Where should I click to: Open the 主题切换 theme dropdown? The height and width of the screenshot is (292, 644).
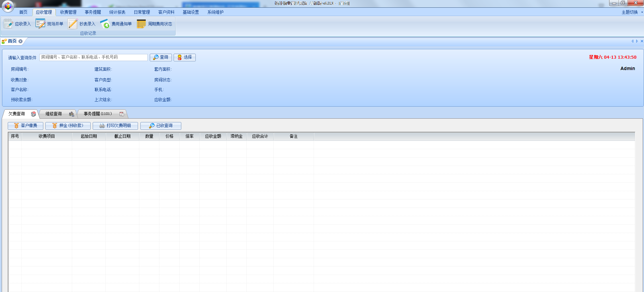click(x=632, y=12)
